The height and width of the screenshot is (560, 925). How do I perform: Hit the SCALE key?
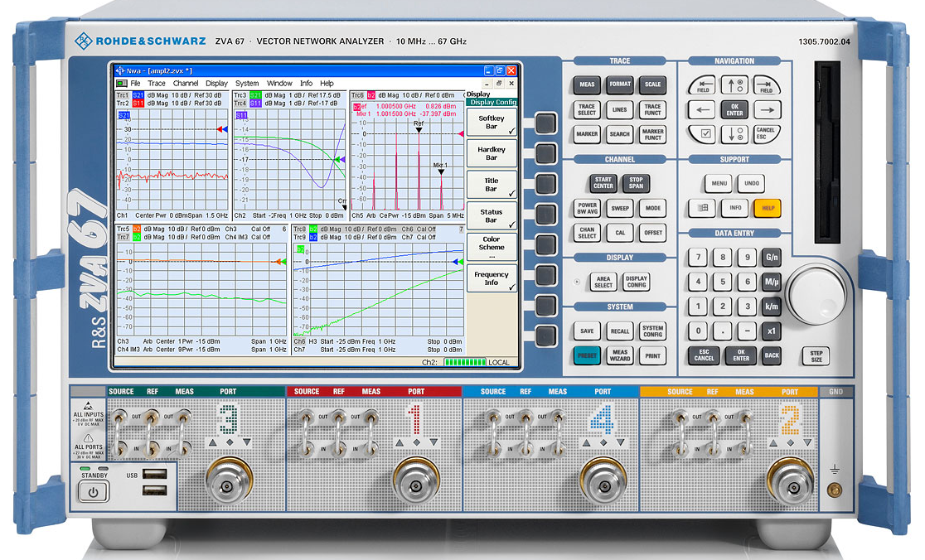pos(652,84)
